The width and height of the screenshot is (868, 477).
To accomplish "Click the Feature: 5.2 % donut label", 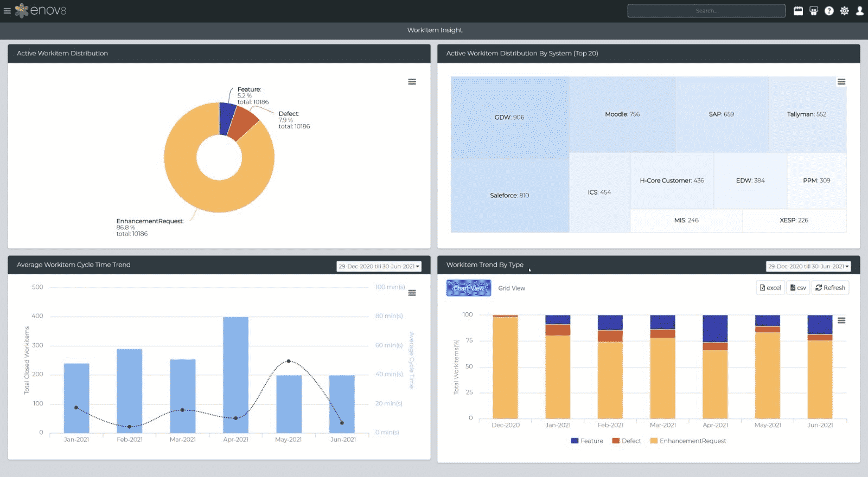I will point(253,95).
